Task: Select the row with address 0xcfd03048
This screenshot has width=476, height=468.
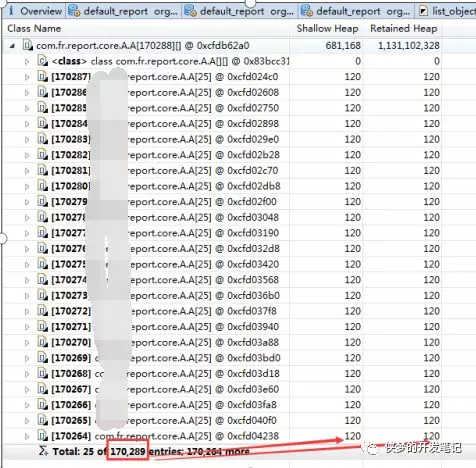Action: [x=222, y=218]
